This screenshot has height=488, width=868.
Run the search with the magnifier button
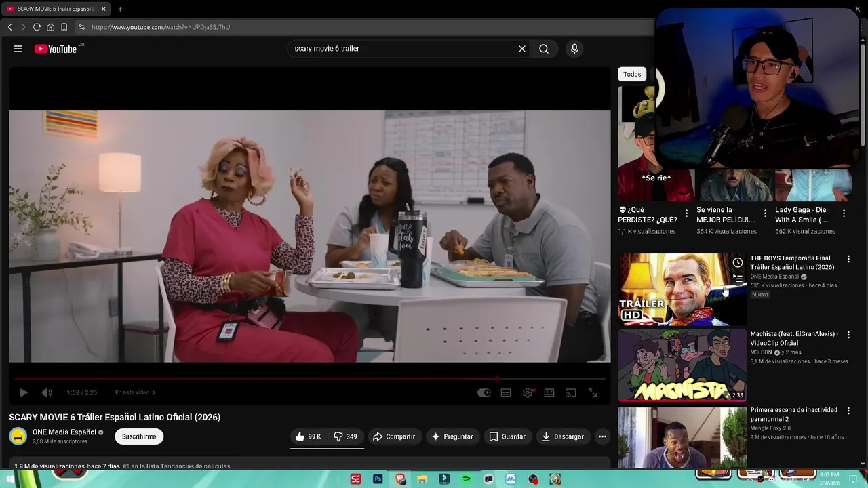pyautogui.click(x=544, y=49)
